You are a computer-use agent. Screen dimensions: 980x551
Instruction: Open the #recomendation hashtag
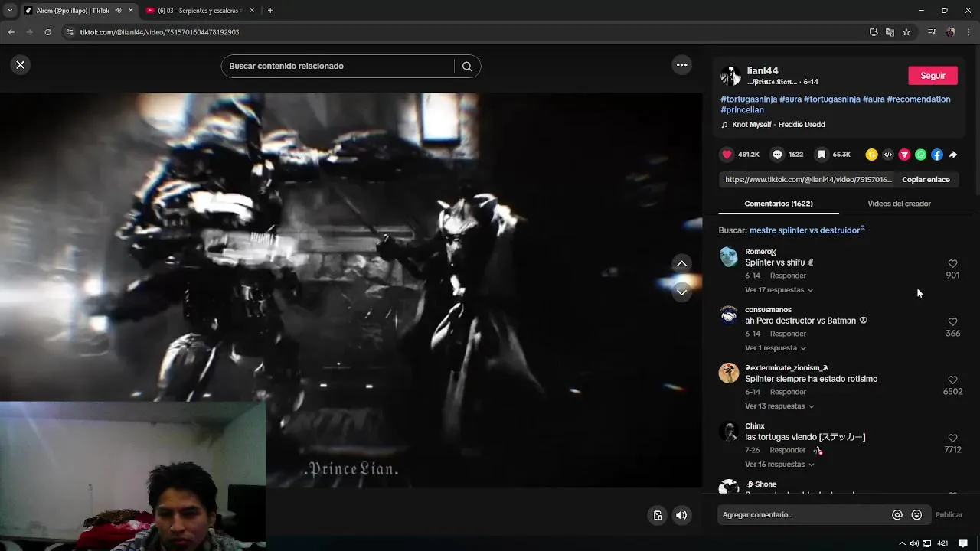919,99
